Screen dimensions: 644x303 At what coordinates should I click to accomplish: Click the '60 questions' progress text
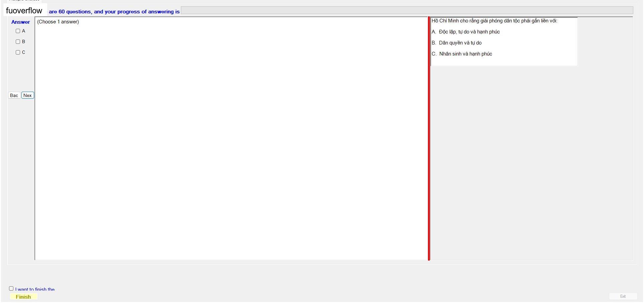click(x=75, y=12)
